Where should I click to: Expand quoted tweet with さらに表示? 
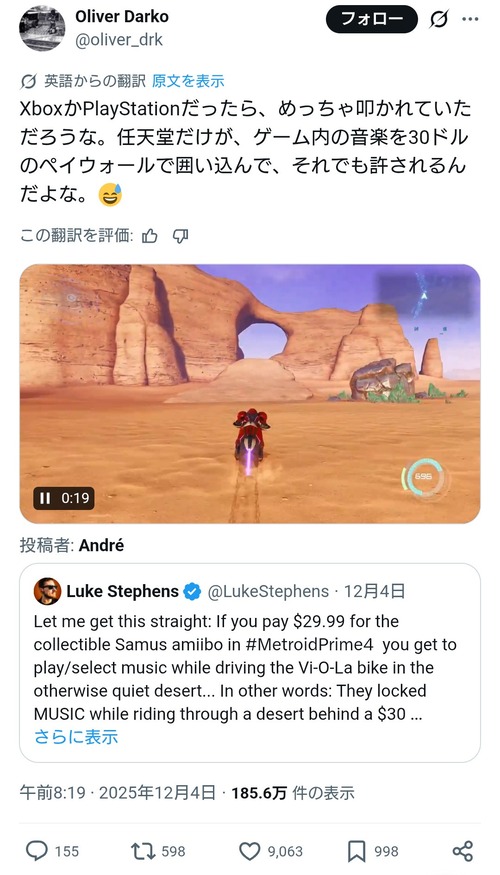(x=76, y=737)
